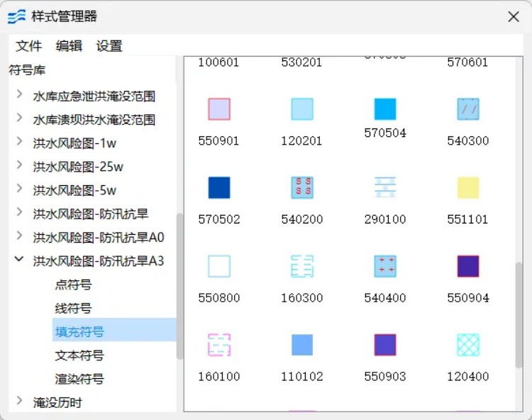This screenshot has height=420, width=532.
Task: Collapse the 洪水风险图-防汛抗旱A3 tree node
Action: pyautogui.click(x=19, y=260)
